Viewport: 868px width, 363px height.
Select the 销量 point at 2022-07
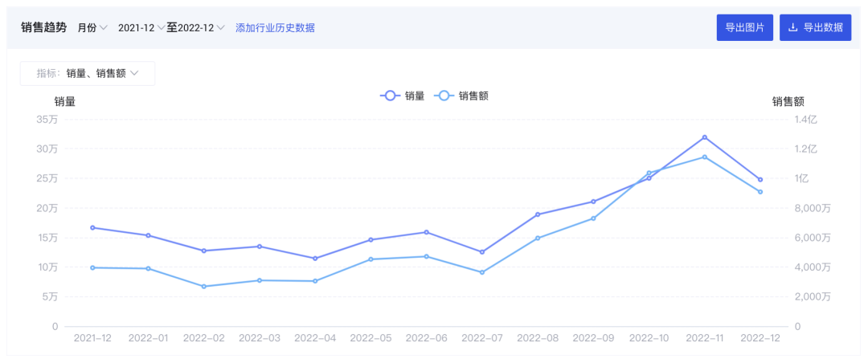tap(482, 252)
